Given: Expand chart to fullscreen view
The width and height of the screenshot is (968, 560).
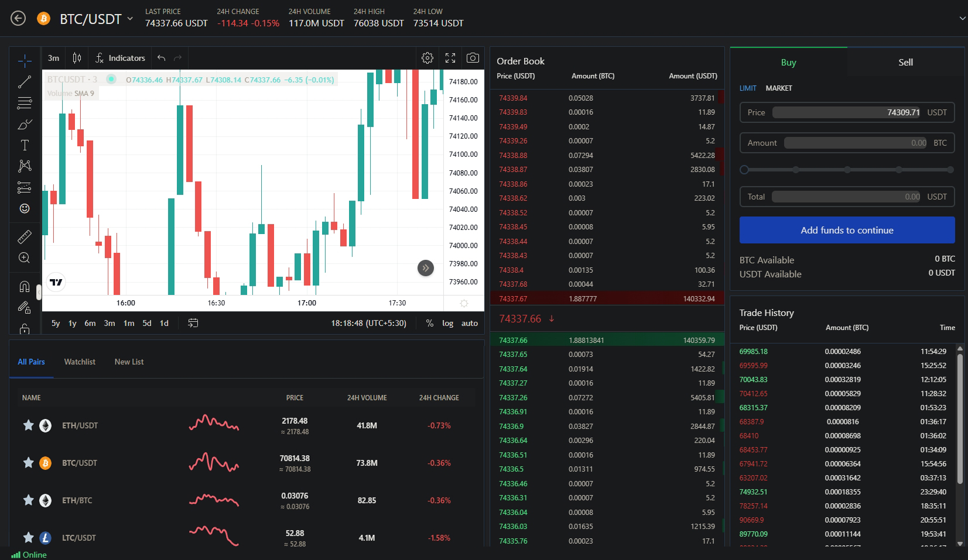Looking at the screenshot, I should click(450, 57).
